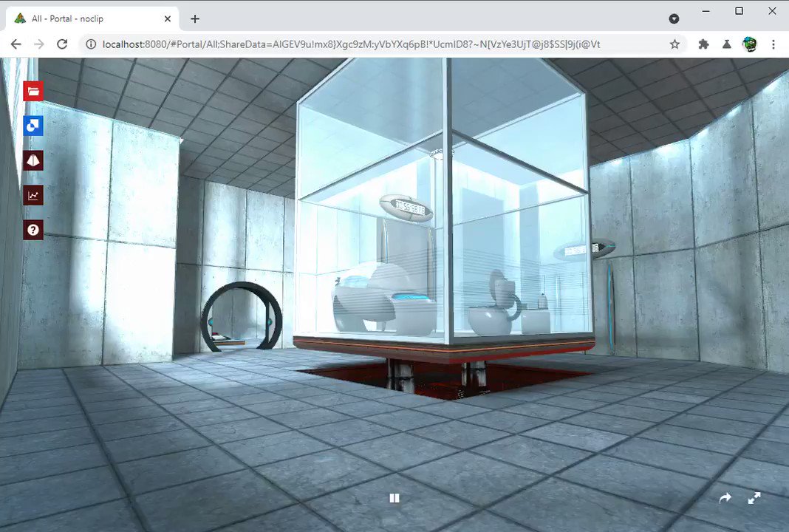789x532 pixels.
Task: Open the browser profile avatar
Action: pyautogui.click(x=750, y=44)
